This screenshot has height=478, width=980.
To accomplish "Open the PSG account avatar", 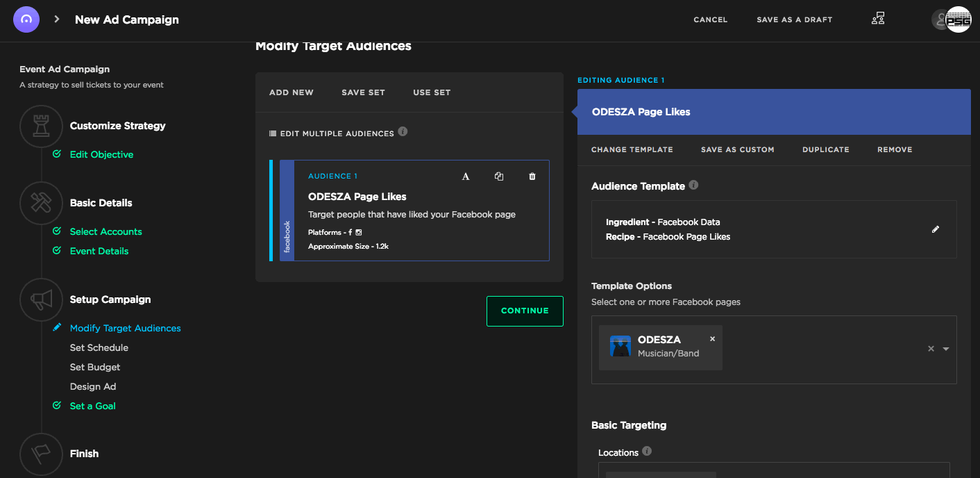I will point(958,19).
